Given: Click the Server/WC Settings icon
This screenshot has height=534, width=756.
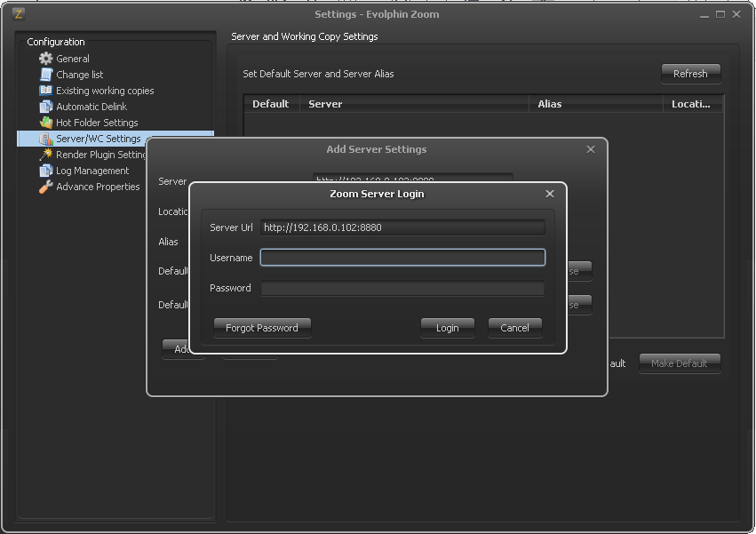Looking at the screenshot, I should tap(46, 139).
